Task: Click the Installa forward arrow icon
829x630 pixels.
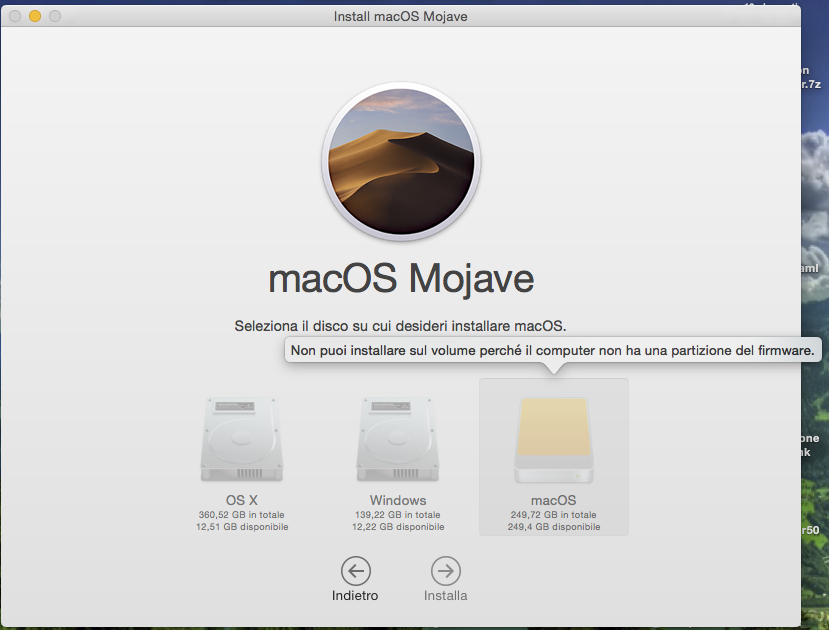Action: point(446,571)
